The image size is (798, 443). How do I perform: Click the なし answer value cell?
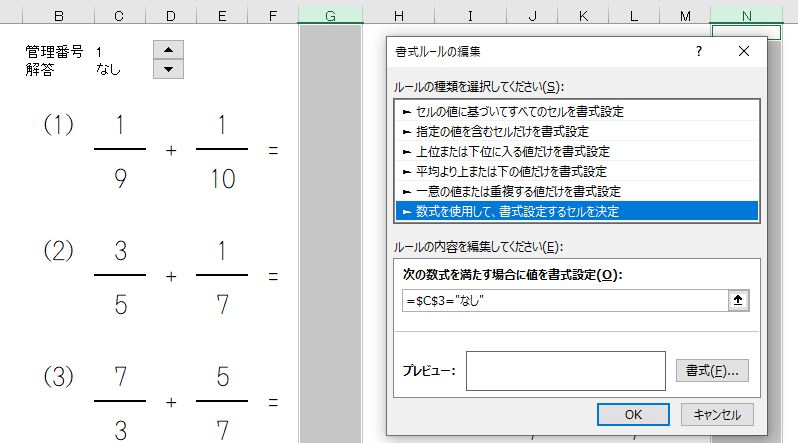(108, 69)
